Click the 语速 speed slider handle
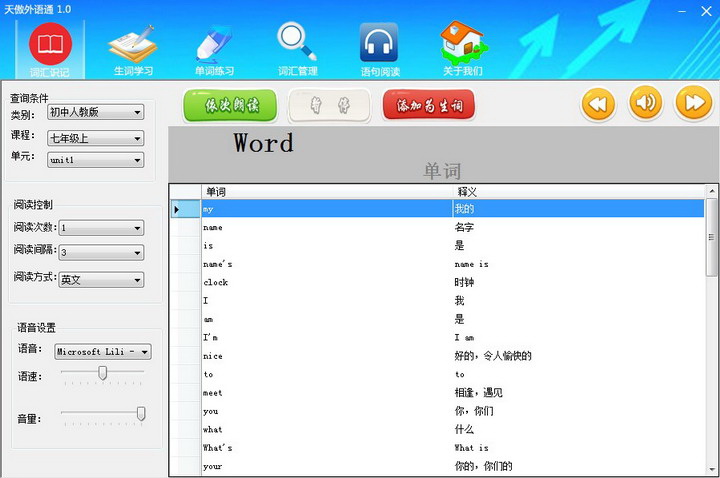720x478 pixels. tap(102, 373)
